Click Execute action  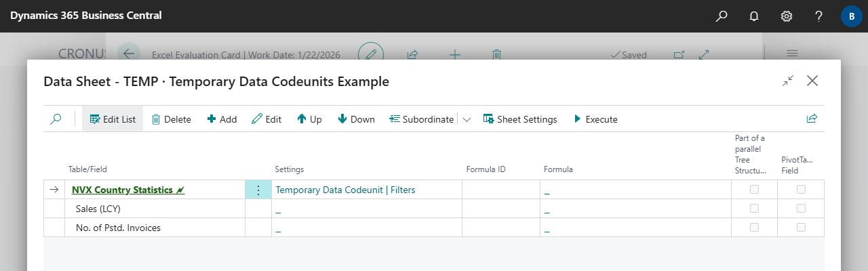click(595, 119)
